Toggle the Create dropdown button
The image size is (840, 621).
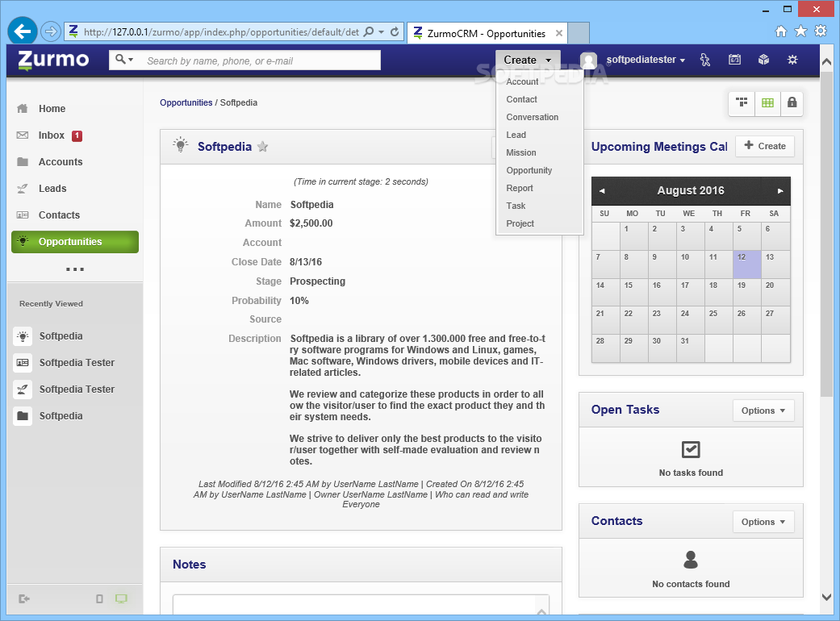coord(528,60)
